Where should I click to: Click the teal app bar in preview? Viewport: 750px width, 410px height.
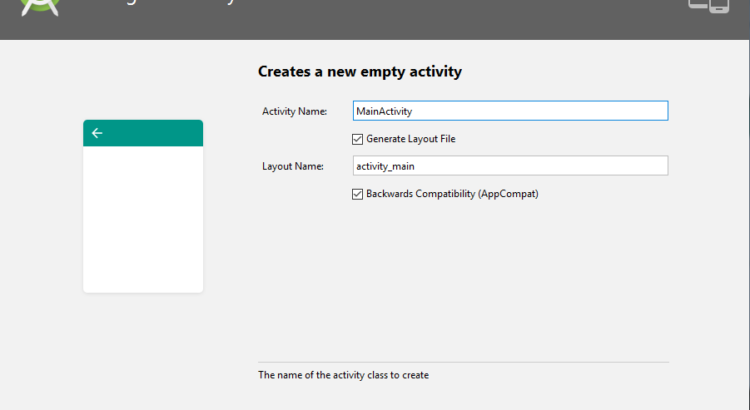point(150,133)
